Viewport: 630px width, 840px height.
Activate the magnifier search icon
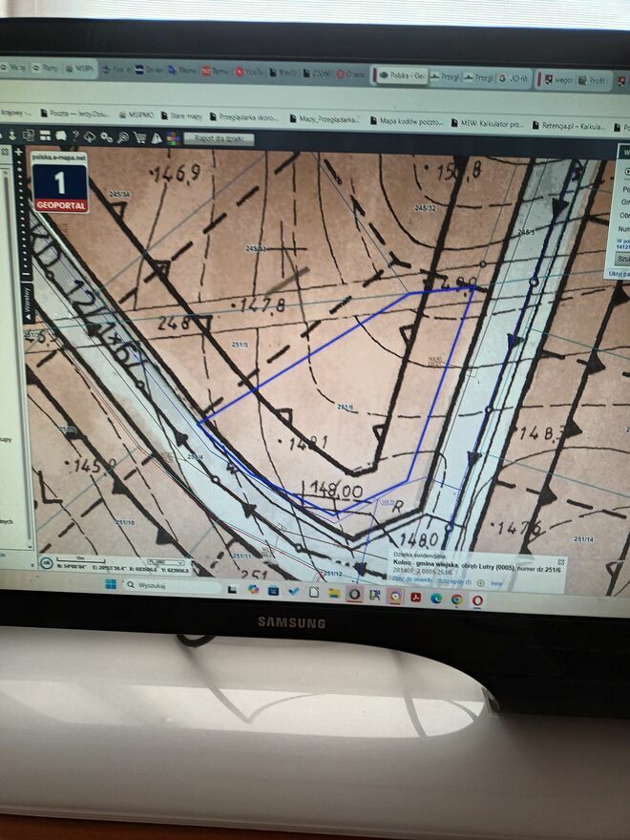pyautogui.click(x=123, y=137)
